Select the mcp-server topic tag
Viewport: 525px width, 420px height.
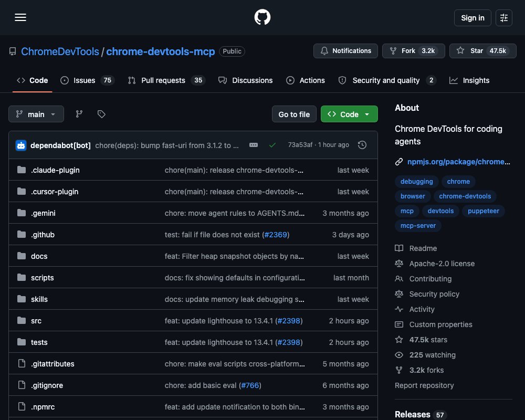pyautogui.click(x=418, y=226)
